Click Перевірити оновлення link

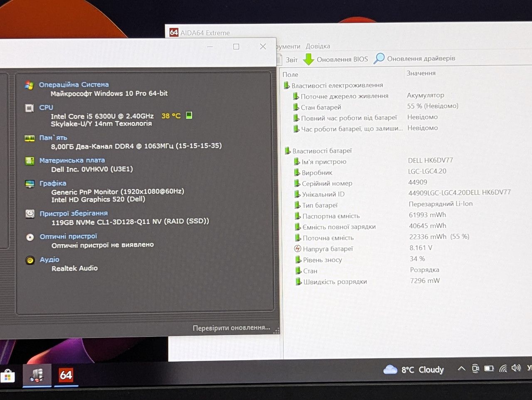pos(232,328)
